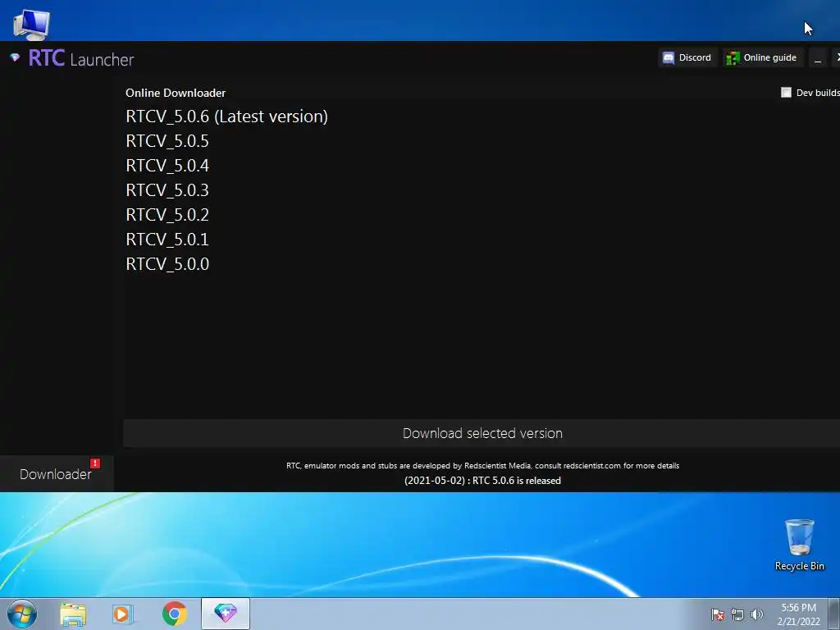
Task: Click Download selected version button
Action: (482, 433)
